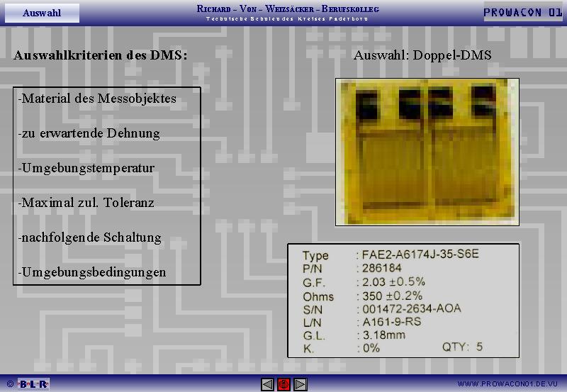Go to next slide with right arrow
Screen dimensions: 567x392
pos(300,384)
